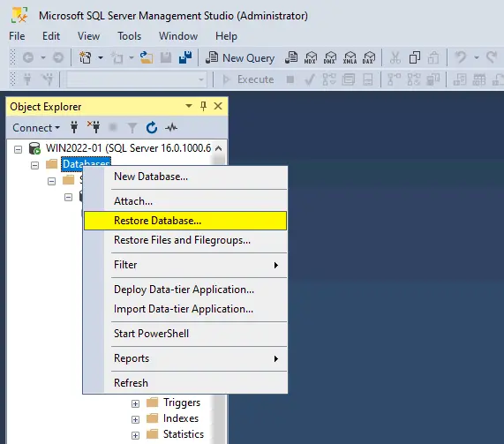Refresh Object Explorer with circular arrow

[152, 128]
